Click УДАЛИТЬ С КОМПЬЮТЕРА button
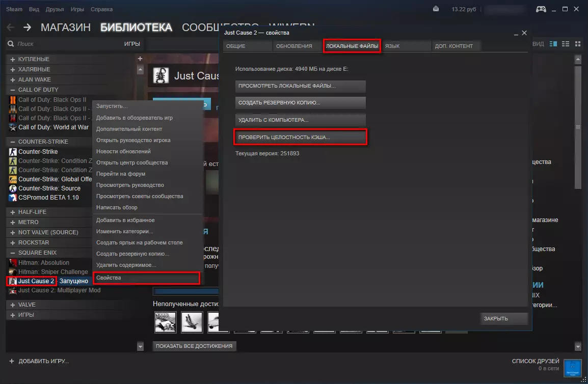This screenshot has height=384, width=588. tap(301, 120)
